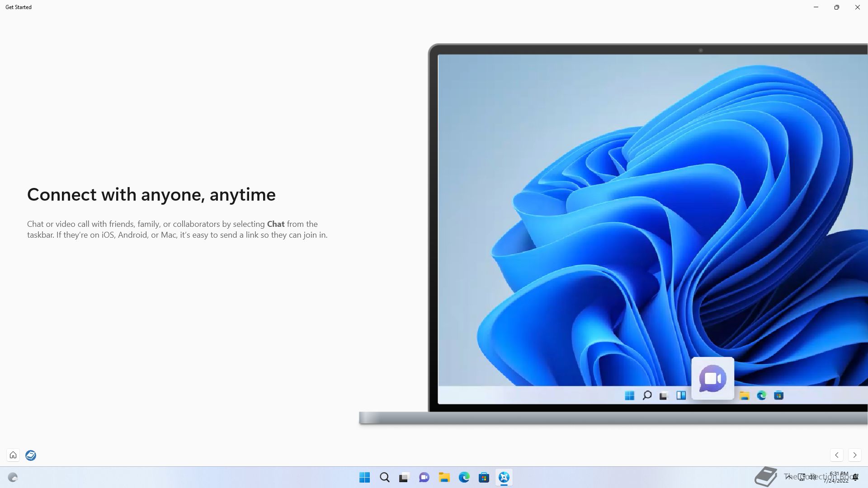Click the Task View icon in laptop illustration
This screenshot has width=868, height=488.
point(664,396)
